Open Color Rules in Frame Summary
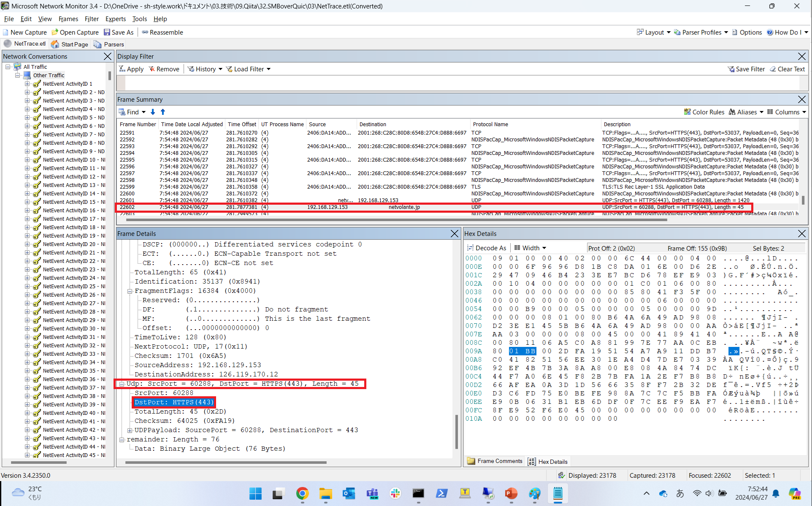812x506 pixels. point(704,112)
